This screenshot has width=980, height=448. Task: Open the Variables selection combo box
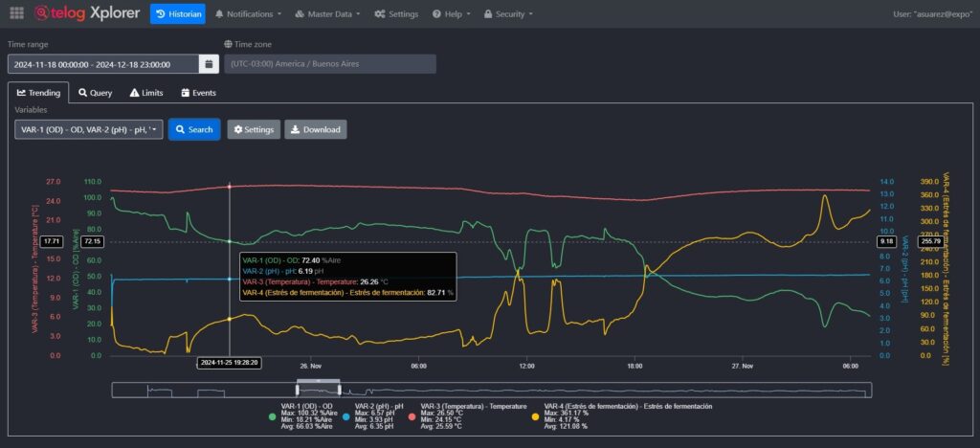(88, 129)
